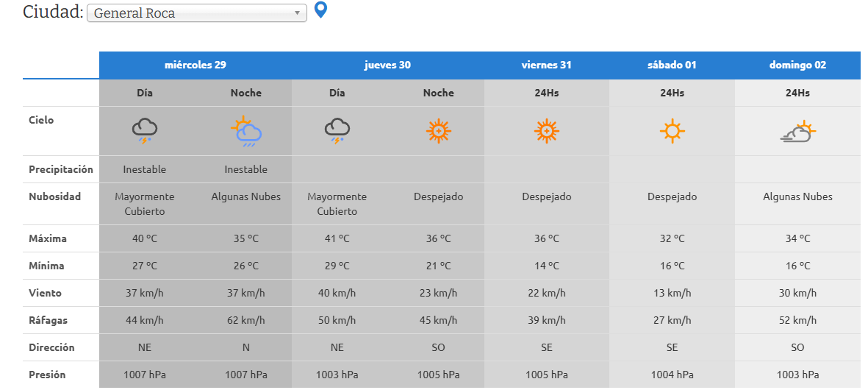Click the Precipitación row label
The width and height of the screenshot is (868, 390).
tap(61, 169)
